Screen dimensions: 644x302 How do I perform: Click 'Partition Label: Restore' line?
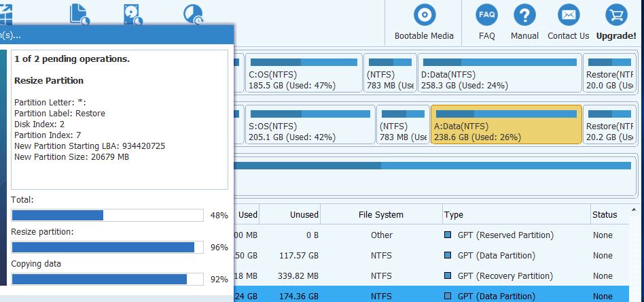60,113
